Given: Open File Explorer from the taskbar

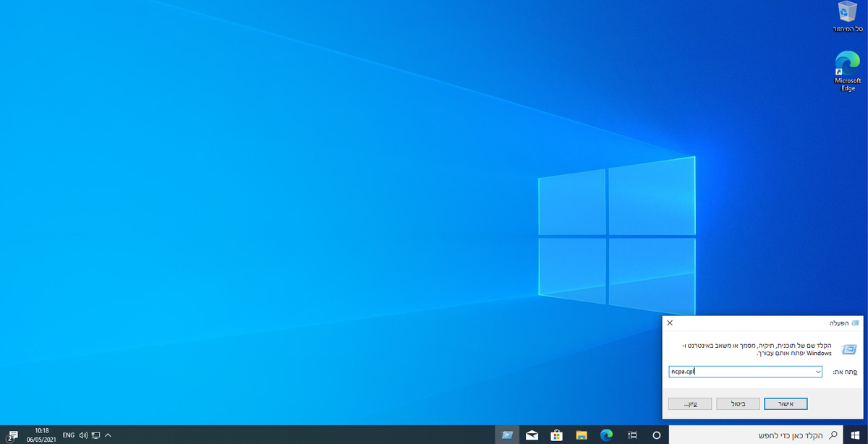Looking at the screenshot, I should pyautogui.click(x=582, y=435).
